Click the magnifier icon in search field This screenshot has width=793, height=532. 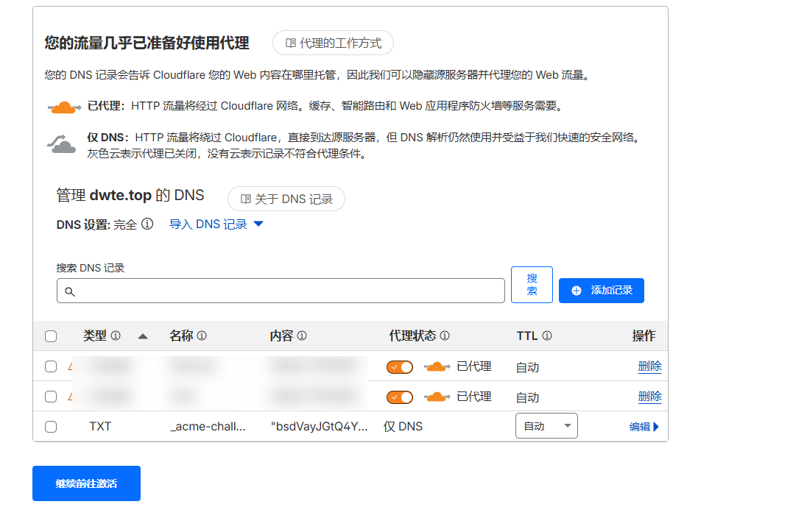click(x=70, y=291)
